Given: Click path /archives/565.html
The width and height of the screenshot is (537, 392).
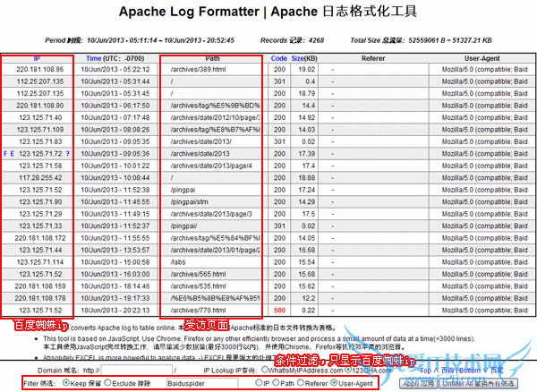Looking at the screenshot, I should (x=198, y=274).
